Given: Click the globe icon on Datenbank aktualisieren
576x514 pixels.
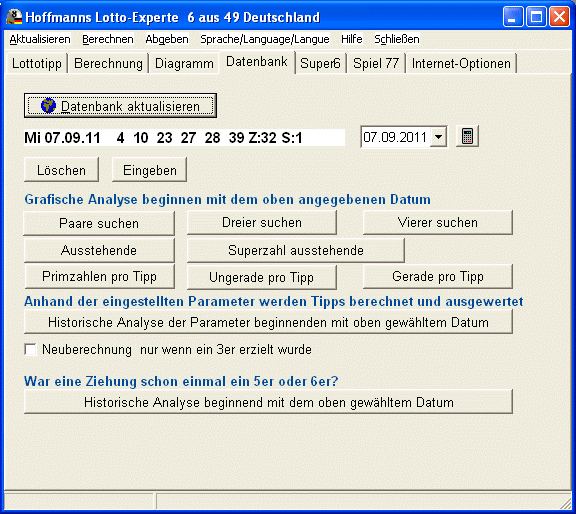Looking at the screenshot, I should pos(48,106).
